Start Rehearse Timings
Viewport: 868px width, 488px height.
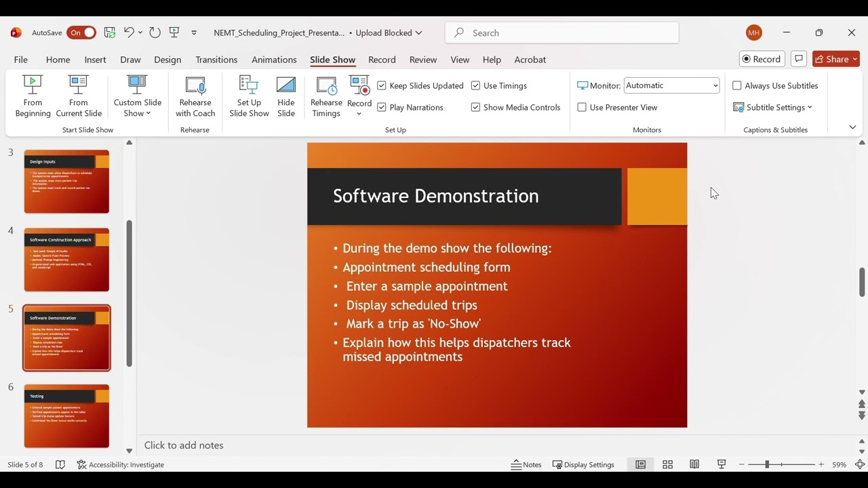coord(326,96)
